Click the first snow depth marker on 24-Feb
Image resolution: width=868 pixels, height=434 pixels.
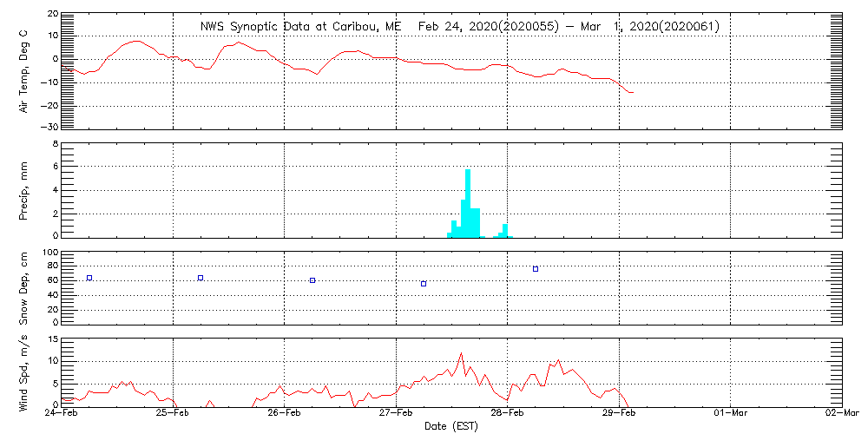click(x=89, y=278)
